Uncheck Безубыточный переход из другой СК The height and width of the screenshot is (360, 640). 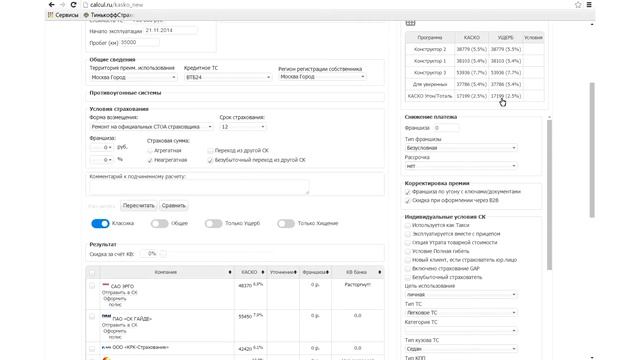click(x=210, y=160)
